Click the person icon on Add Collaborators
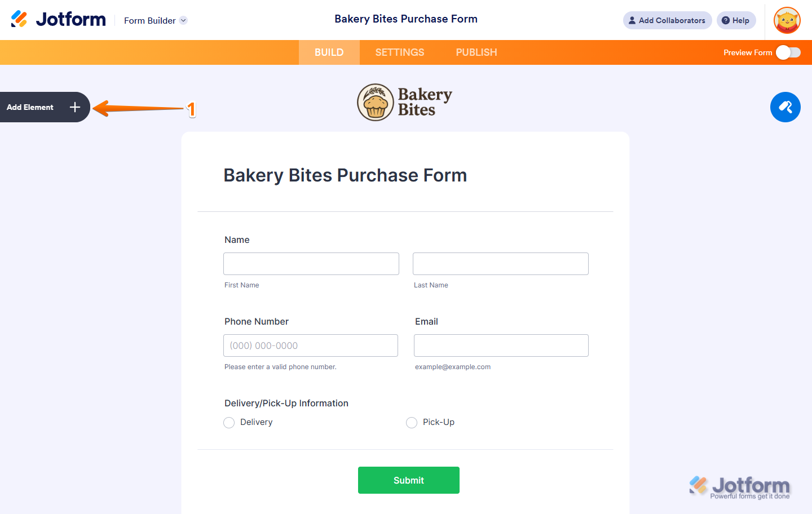This screenshot has width=812, height=514. click(632, 20)
